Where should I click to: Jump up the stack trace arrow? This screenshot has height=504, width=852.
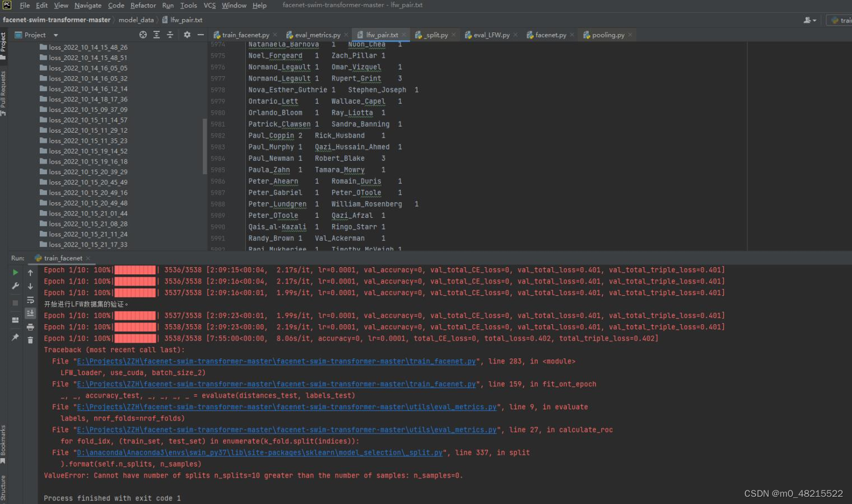(30, 273)
